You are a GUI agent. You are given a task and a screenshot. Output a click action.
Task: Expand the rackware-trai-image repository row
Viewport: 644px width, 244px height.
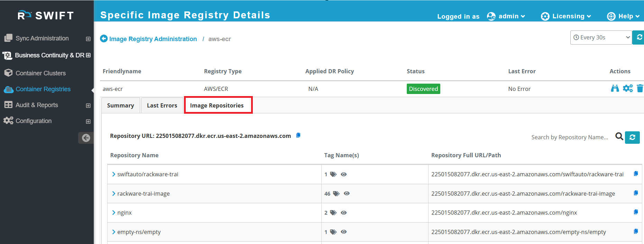point(113,194)
